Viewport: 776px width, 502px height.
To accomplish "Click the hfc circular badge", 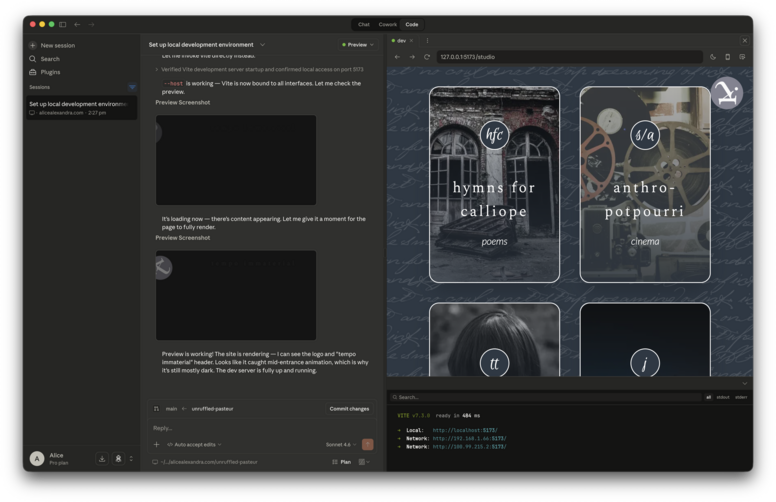I will click(x=494, y=135).
